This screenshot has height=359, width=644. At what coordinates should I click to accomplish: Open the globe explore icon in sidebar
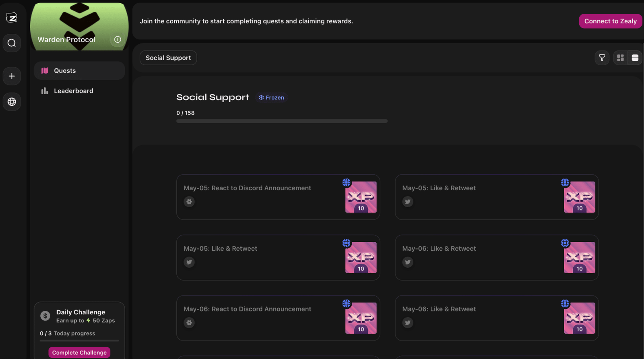pos(12,102)
